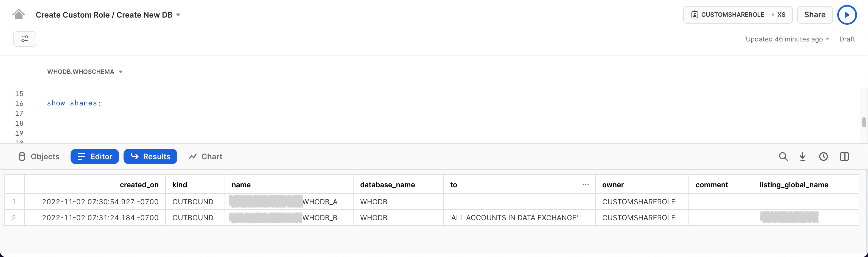The height and width of the screenshot is (257, 868).
Task: Switch to the Editor tab
Action: pos(95,156)
